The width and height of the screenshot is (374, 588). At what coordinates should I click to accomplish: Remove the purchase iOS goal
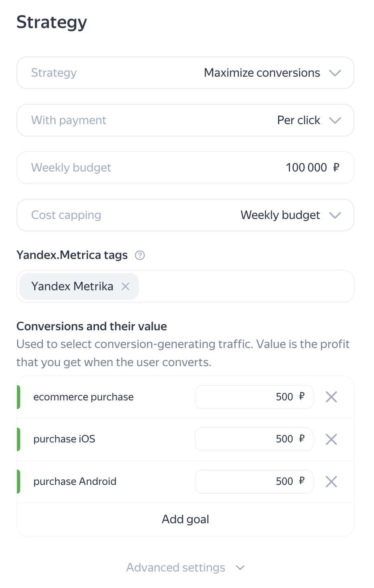tap(331, 439)
